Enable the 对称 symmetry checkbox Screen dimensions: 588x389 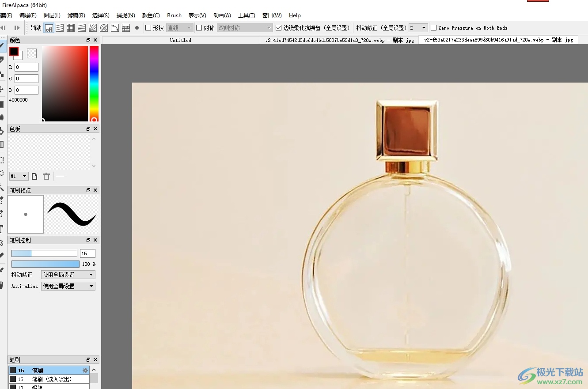click(x=199, y=28)
